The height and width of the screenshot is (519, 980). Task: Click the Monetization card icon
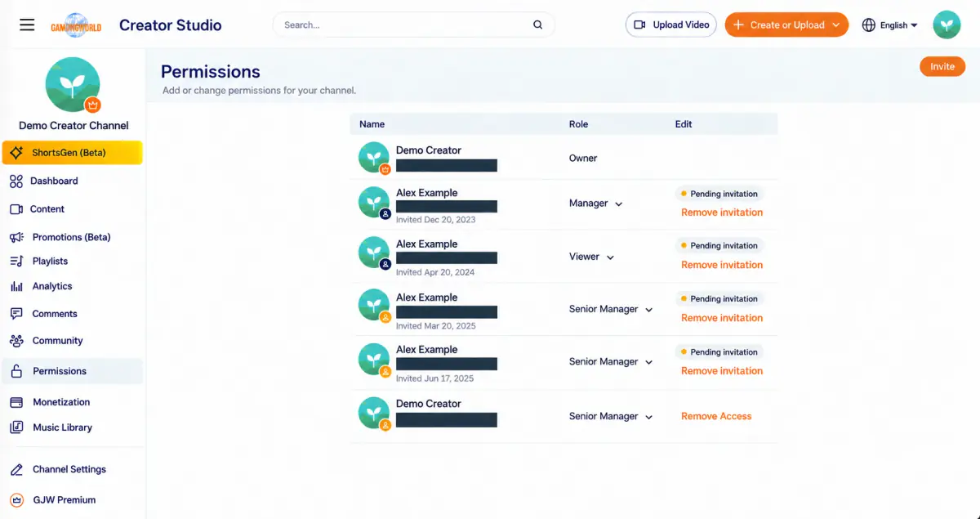(x=16, y=402)
